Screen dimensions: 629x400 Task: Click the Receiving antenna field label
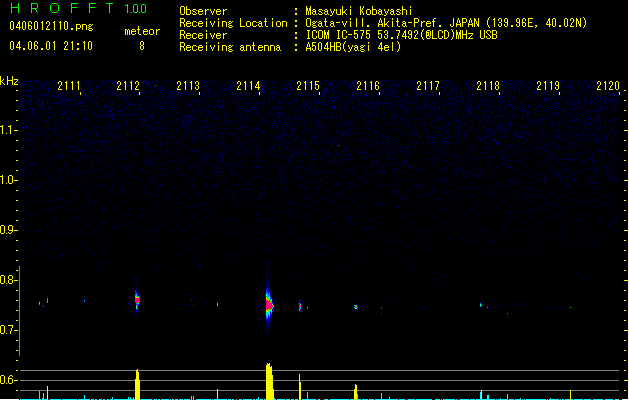pyautogui.click(x=230, y=47)
